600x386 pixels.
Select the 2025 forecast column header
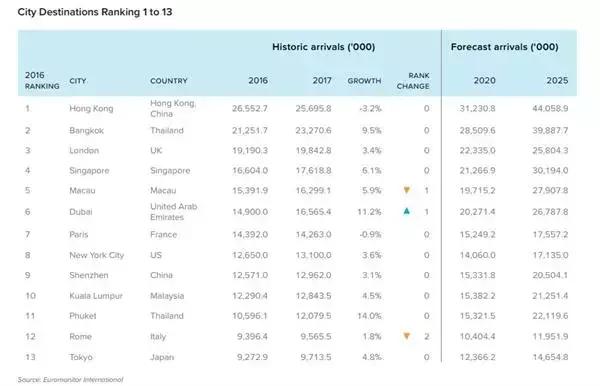(x=557, y=81)
